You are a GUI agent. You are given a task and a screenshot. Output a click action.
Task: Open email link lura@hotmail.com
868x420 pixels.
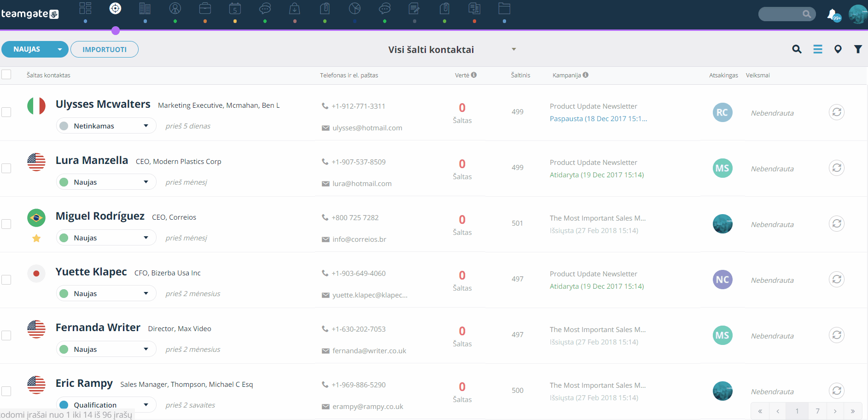362,184
